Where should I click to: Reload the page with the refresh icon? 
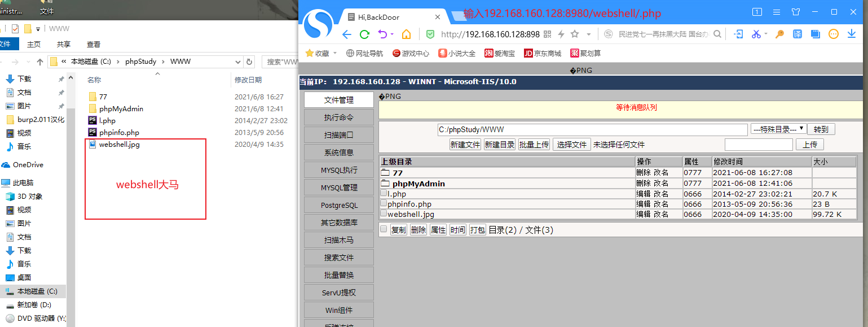(363, 34)
